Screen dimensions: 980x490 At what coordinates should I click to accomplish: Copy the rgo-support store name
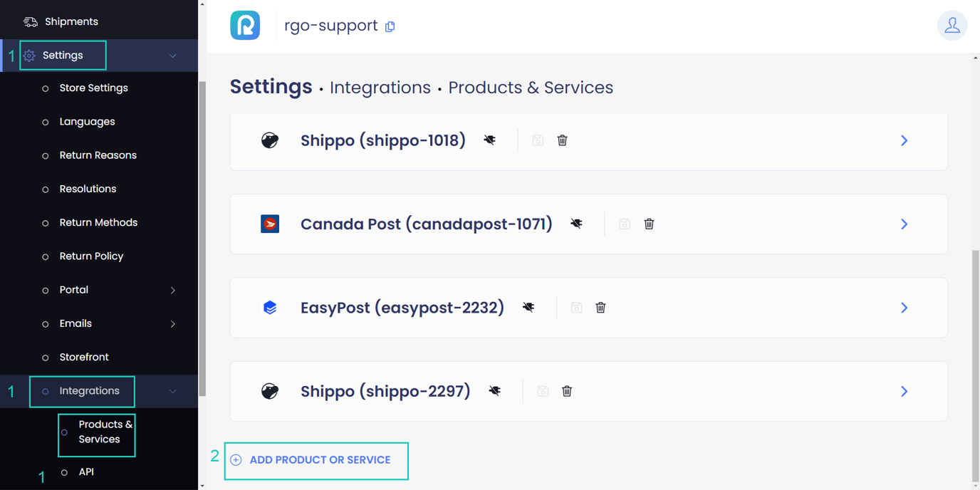tap(390, 26)
